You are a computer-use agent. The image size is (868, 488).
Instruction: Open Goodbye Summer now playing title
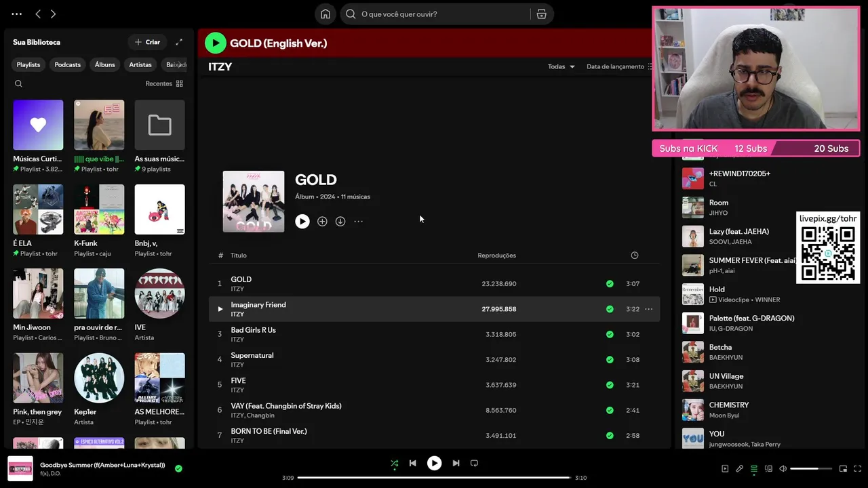tap(102, 465)
